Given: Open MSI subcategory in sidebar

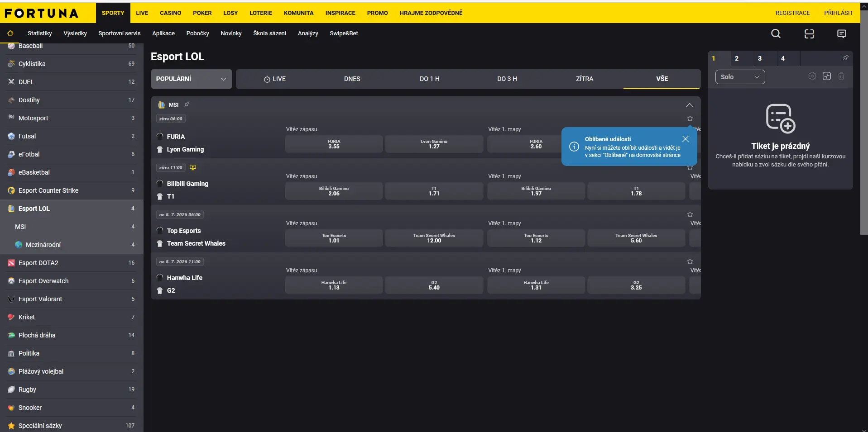Looking at the screenshot, I should pos(72,227).
